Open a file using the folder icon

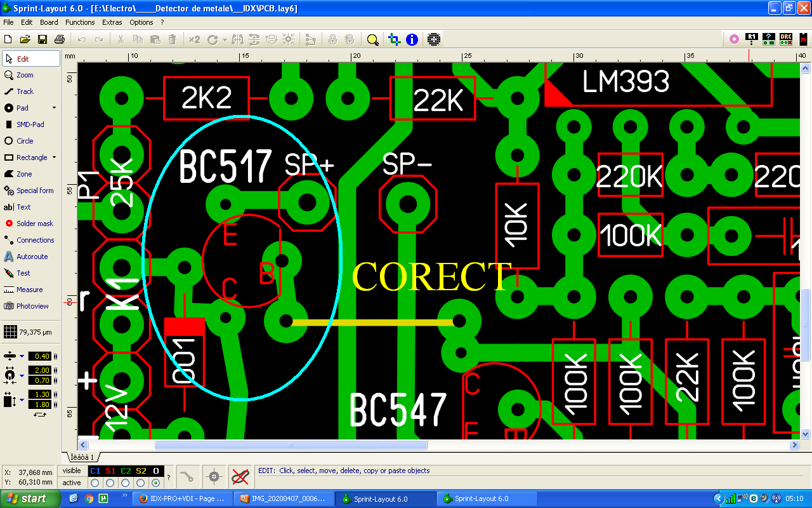pos(25,39)
